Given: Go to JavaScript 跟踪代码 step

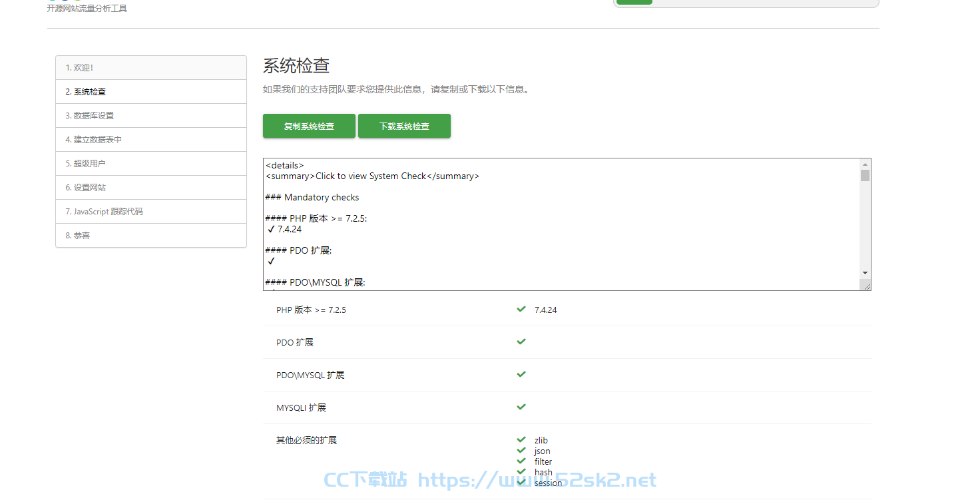Looking at the screenshot, I should [151, 212].
